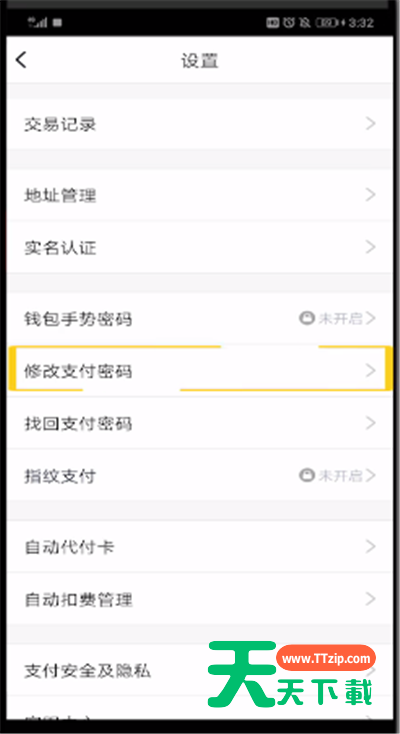Open highlighted 修改支付密码 option
The height and width of the screenshot is (734, 400).
(200, 371)
